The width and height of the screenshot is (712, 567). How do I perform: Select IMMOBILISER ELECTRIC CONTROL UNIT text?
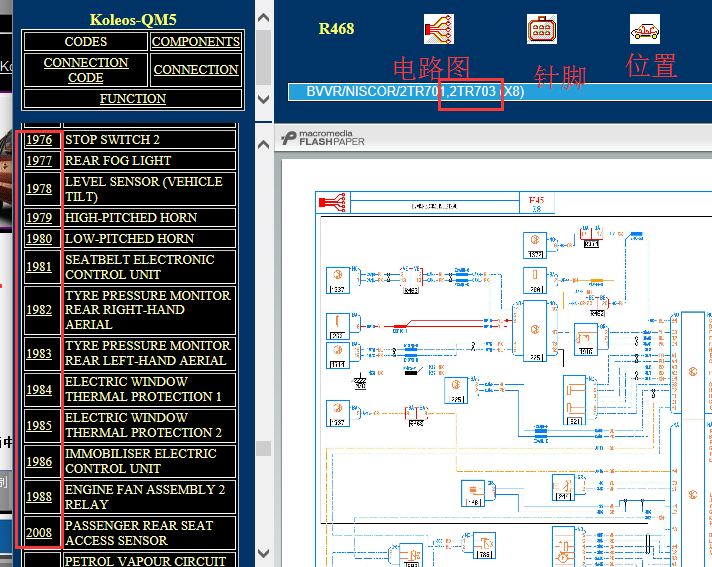(141, 461)
